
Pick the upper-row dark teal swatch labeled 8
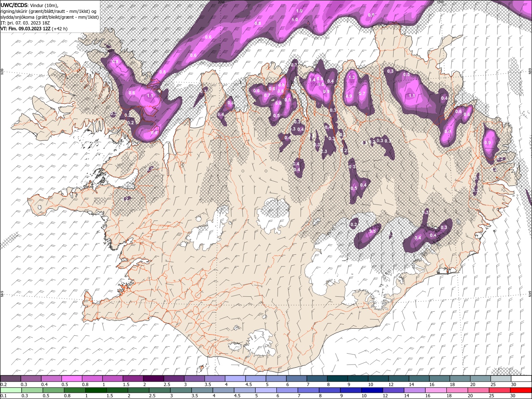tap(337, 378)
